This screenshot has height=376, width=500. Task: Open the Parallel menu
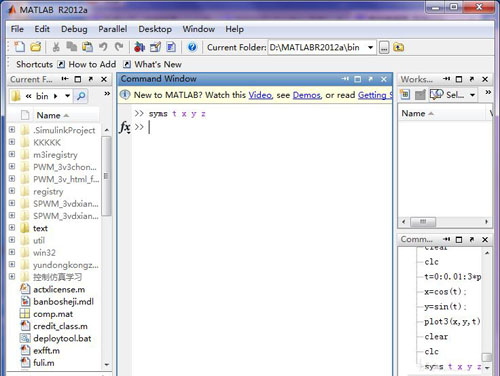tap(113, 29)
